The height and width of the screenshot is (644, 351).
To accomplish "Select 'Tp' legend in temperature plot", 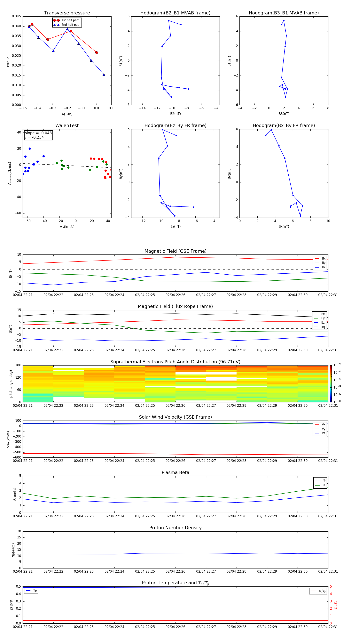I will (x=31, y=591).
